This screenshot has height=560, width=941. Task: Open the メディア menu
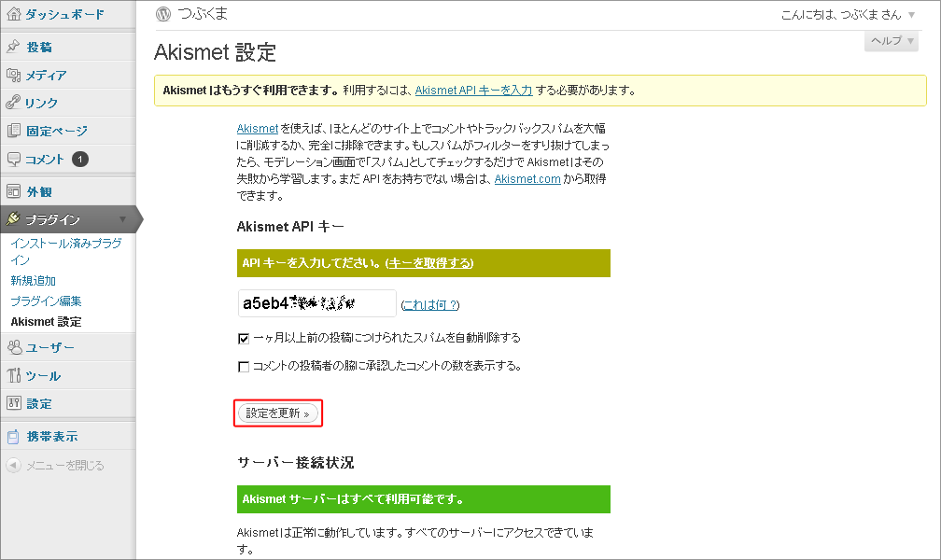pos(47,75)
